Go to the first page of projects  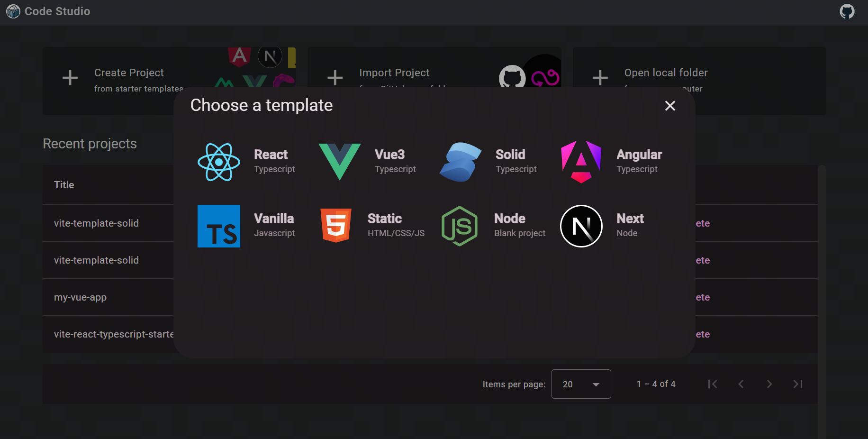[x=713, y=384]
